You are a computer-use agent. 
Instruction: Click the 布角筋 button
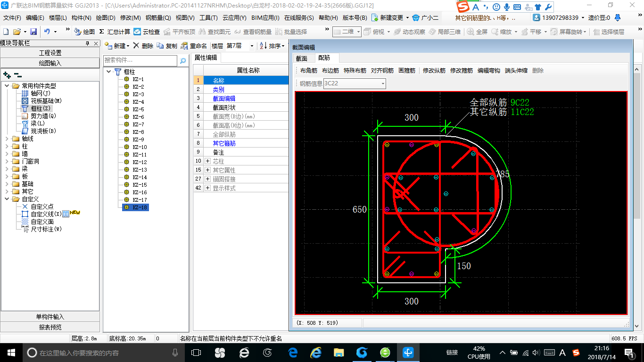click(x=309, y=71)
